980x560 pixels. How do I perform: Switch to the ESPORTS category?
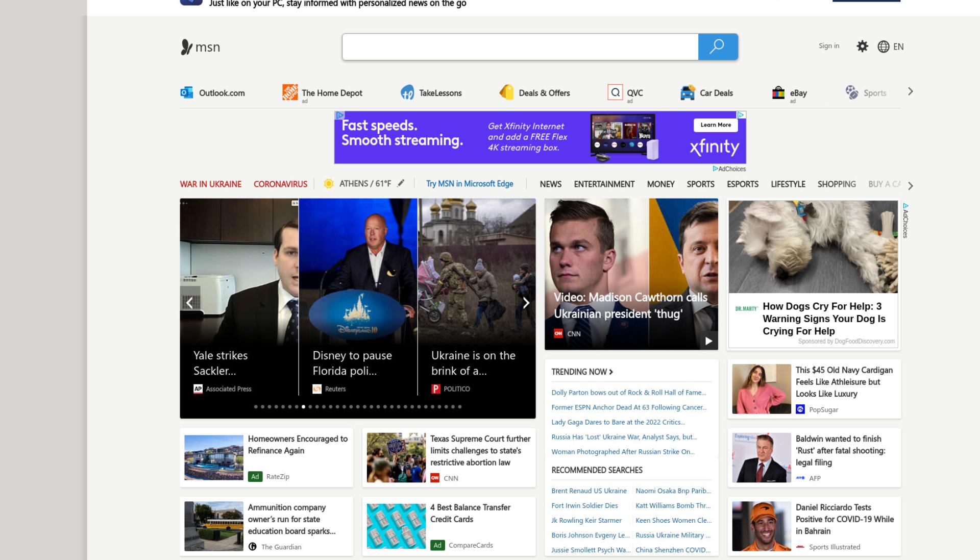tap(743, 184)
